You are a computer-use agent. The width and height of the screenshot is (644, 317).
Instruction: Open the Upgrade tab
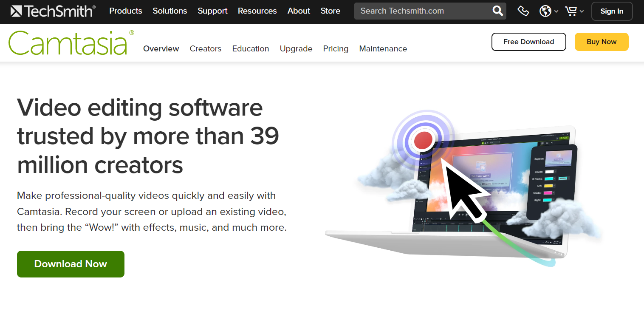point(296,49)
